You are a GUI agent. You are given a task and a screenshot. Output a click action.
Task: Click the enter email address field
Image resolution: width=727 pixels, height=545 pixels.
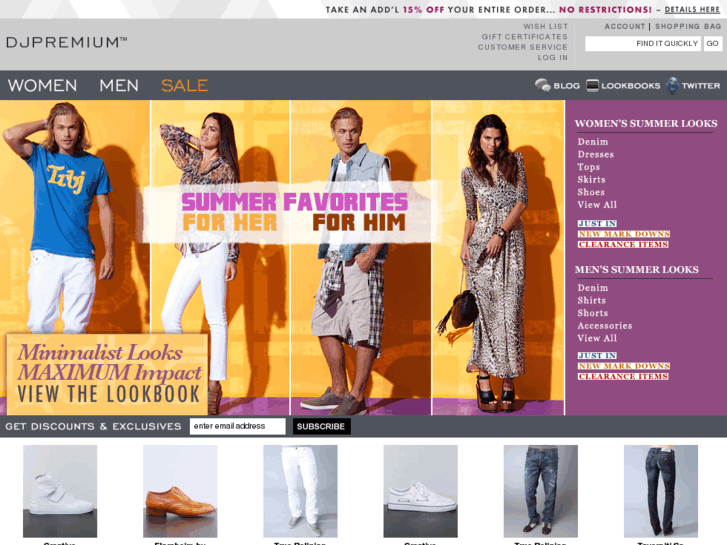(237, 426)
